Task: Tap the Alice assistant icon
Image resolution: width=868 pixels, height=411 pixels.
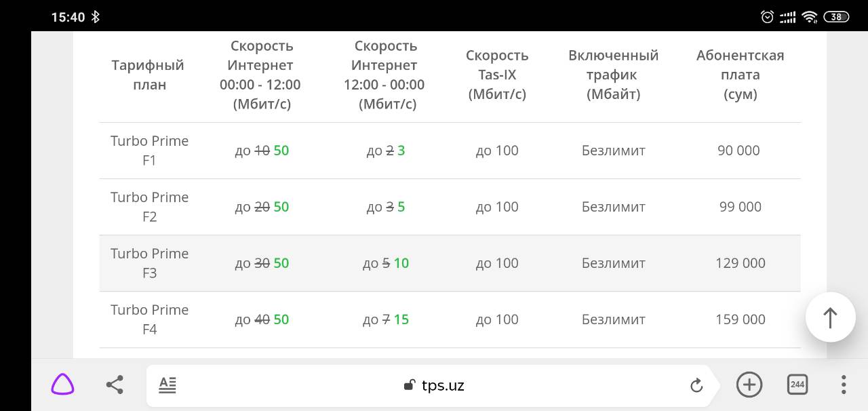Action: 62,385
